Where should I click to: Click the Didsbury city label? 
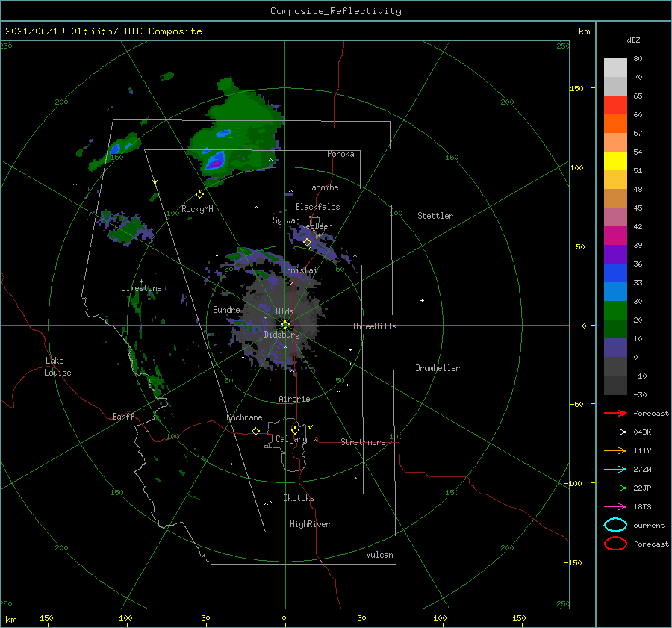(x=281, y=335)
